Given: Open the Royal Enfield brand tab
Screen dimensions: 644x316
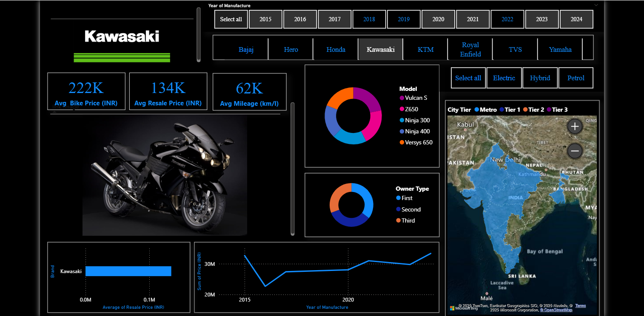Looking at the screenshot, I should tap(470, 49).
